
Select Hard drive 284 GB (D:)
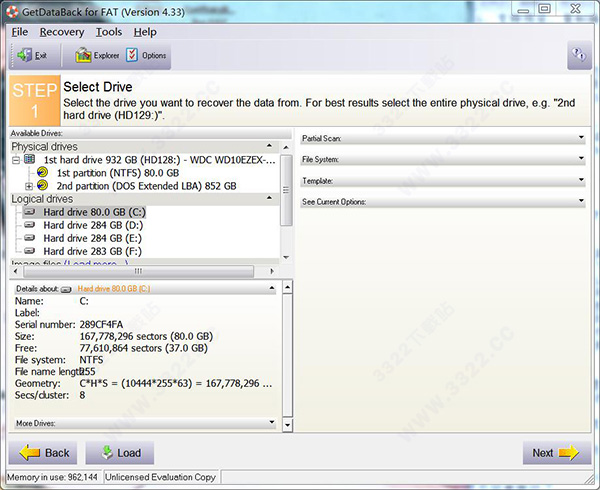point(93,225)
